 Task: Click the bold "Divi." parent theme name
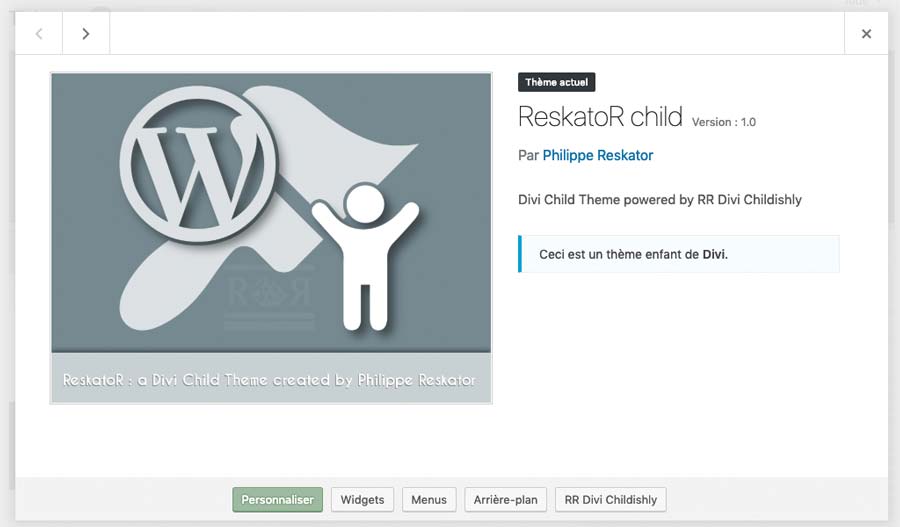715,254
